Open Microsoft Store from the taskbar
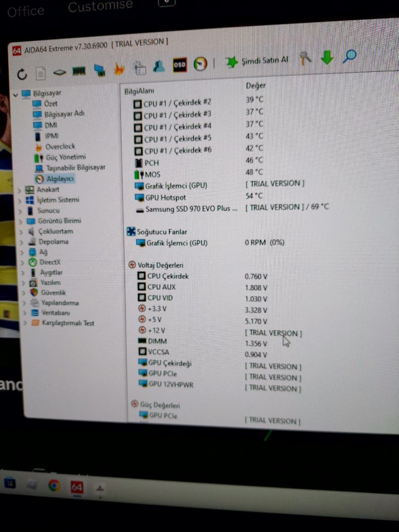This screenshot has height=532, width=399. click(x=10, y=483)
